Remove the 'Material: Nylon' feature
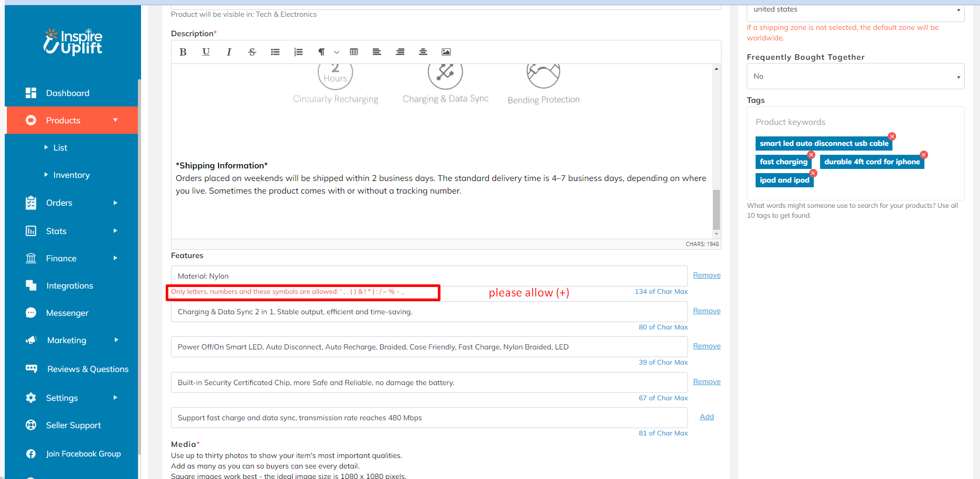The width and height of the screenshot is (980, 479). click(706, 275)
